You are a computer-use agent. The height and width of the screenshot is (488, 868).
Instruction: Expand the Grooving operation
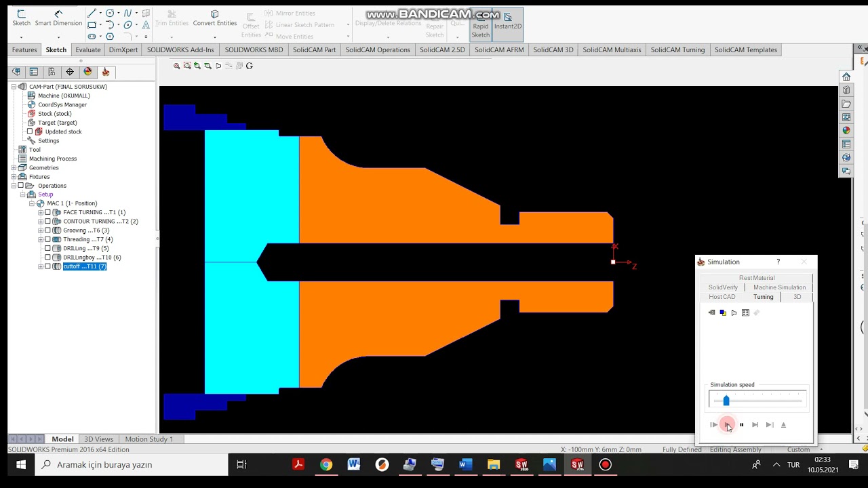pyautogui.click(x=40, y=230)
